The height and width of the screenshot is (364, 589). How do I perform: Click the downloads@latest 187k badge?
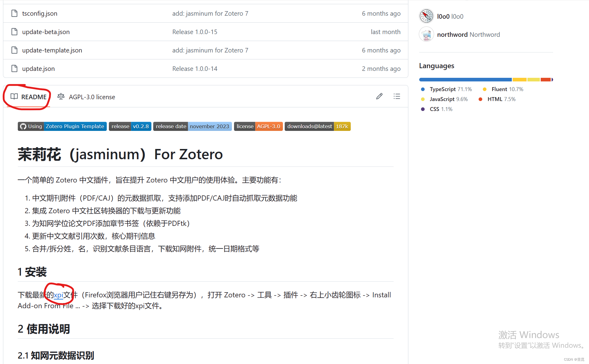point(318,126)
